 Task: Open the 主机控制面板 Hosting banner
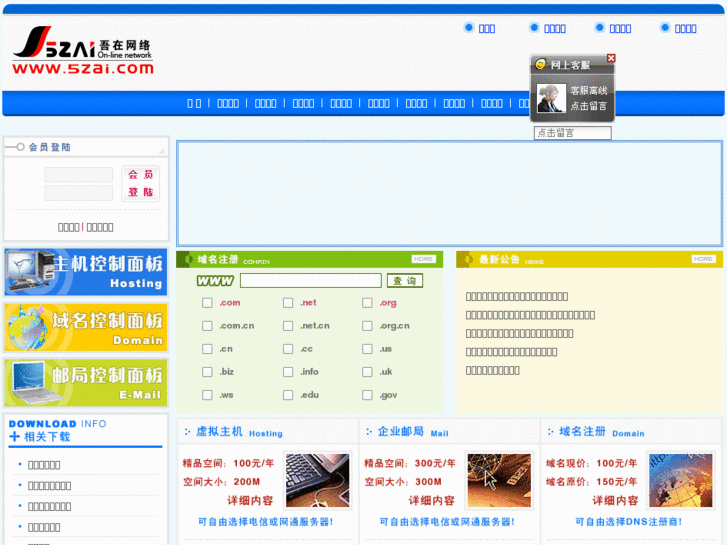tap(86, 272)
